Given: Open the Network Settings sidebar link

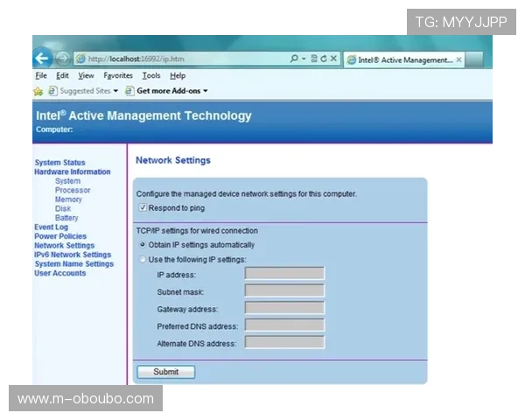Looking at the screenshot, I should click(x=64, y=245).
